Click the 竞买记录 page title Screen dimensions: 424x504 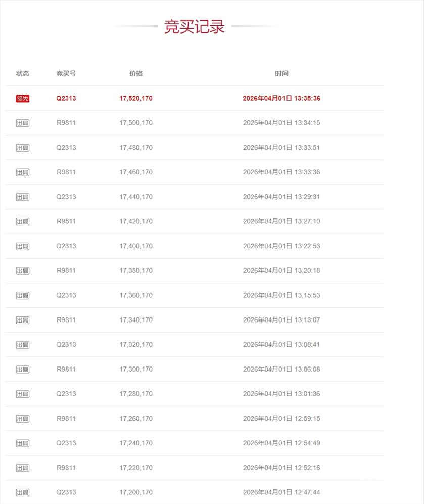[195, 27]
